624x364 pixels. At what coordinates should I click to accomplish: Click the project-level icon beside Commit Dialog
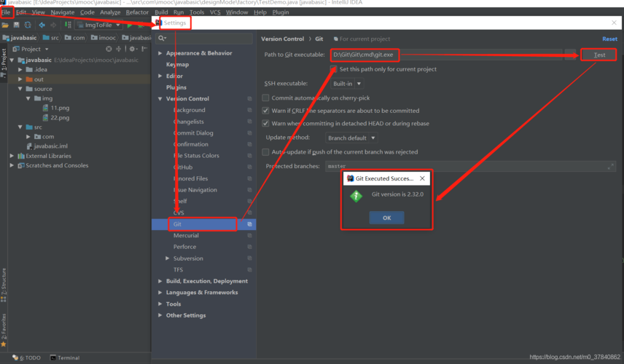(x=249, y=132)
